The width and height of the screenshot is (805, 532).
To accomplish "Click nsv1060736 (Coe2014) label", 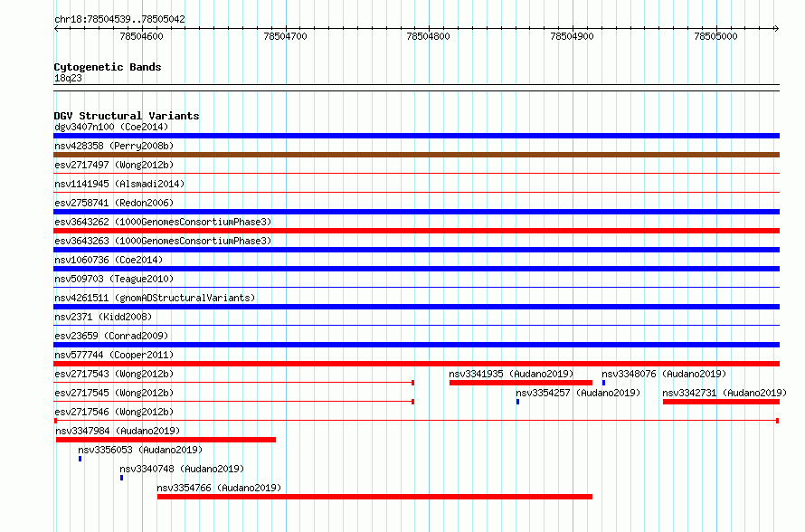I will pyautogui.click(x=109, y=260).
